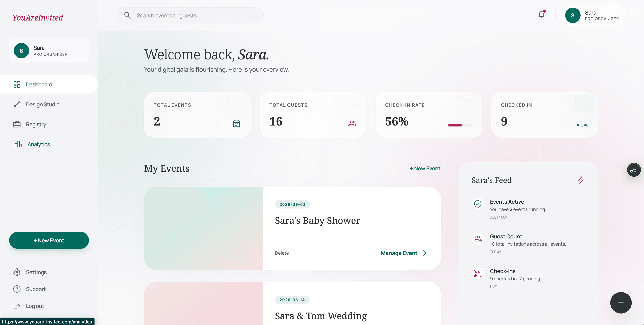Click the Guest Count people icon in feed

click(x=478, y=239)
